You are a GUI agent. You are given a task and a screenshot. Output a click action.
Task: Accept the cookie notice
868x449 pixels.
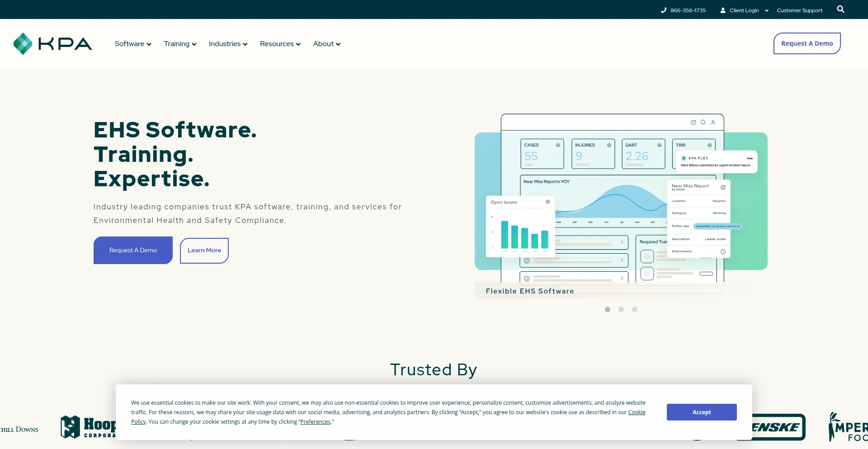coord(702,412)
